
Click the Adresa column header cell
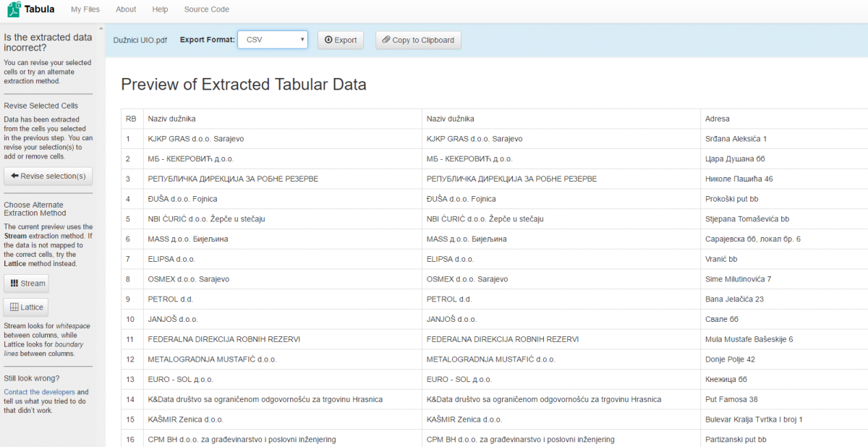point(784,119)
